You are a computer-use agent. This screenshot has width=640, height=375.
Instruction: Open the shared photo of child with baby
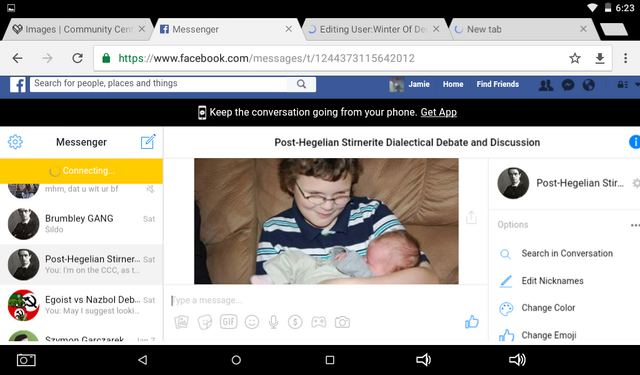[x=326, y=221]
